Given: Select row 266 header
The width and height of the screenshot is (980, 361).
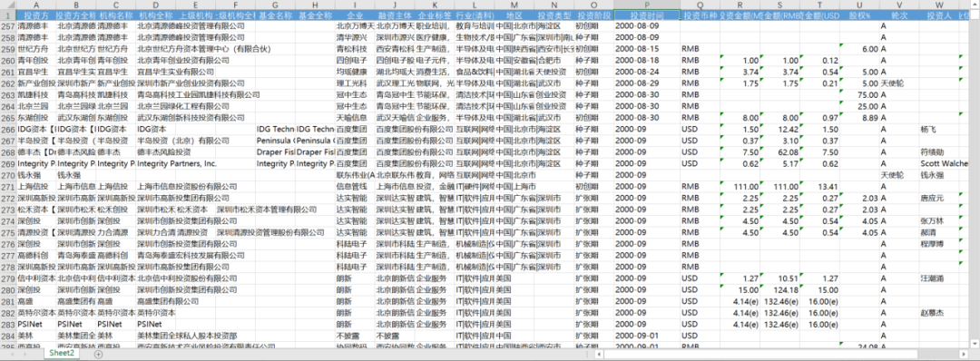Looking at the screenshot, I should [x=7, y=130].
